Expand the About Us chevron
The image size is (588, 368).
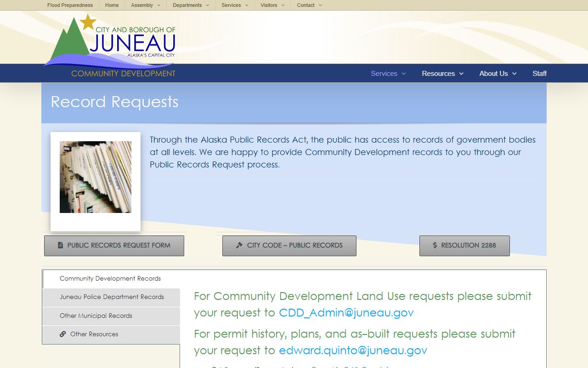(514, 74)
